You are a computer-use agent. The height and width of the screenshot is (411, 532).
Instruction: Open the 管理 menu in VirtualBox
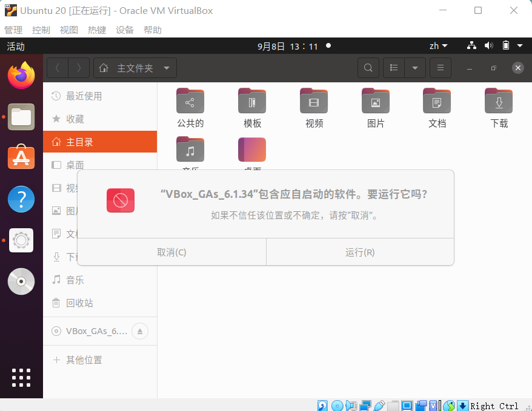[13, 29]
